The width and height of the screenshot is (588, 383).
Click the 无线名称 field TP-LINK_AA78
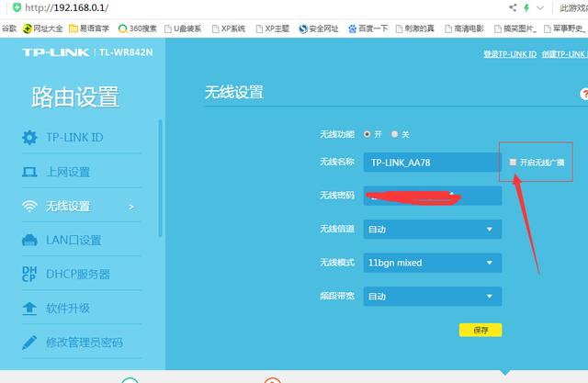pyautogui.click(x=433, y=163)
